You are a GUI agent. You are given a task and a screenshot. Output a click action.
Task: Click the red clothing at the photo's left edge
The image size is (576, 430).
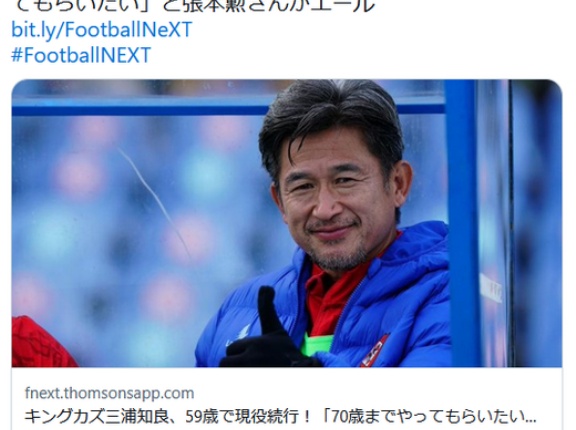tap(42, 342)
